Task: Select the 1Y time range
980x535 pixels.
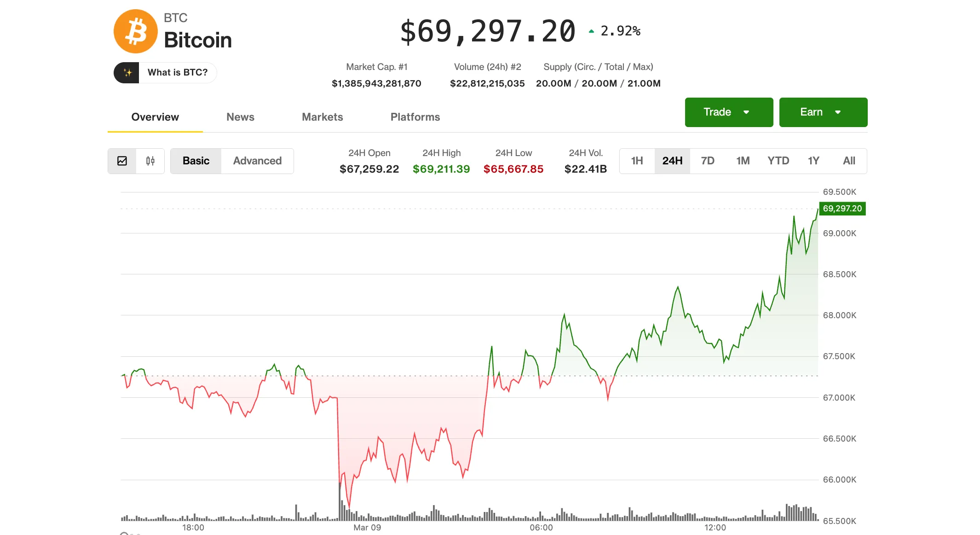Action: pyautogui.click(x=813, y=161)
